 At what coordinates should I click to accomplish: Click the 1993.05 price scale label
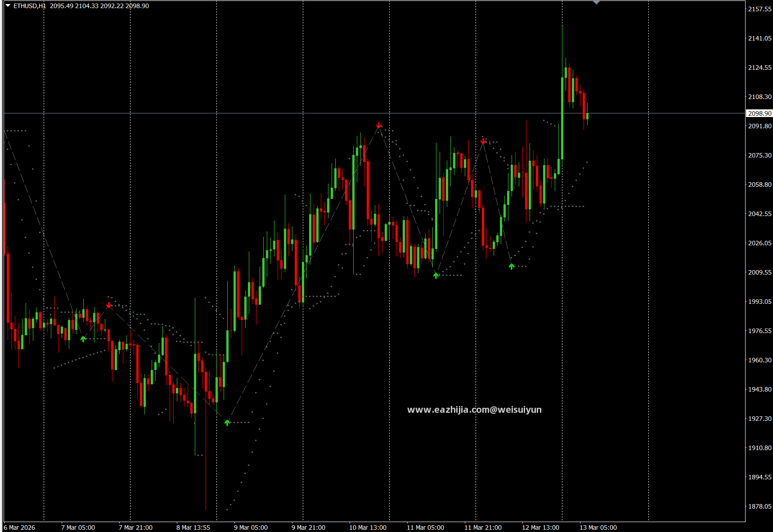click(760, 302)
